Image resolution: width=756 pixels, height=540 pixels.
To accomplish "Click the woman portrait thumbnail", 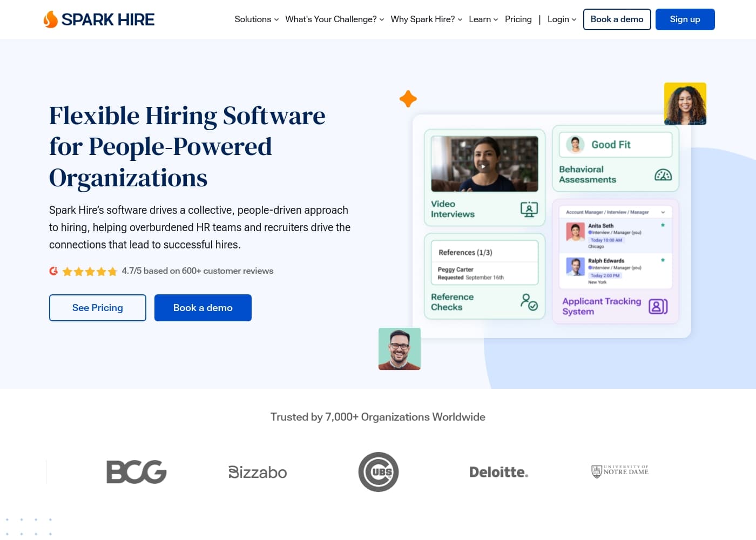I will coord(685,104).
